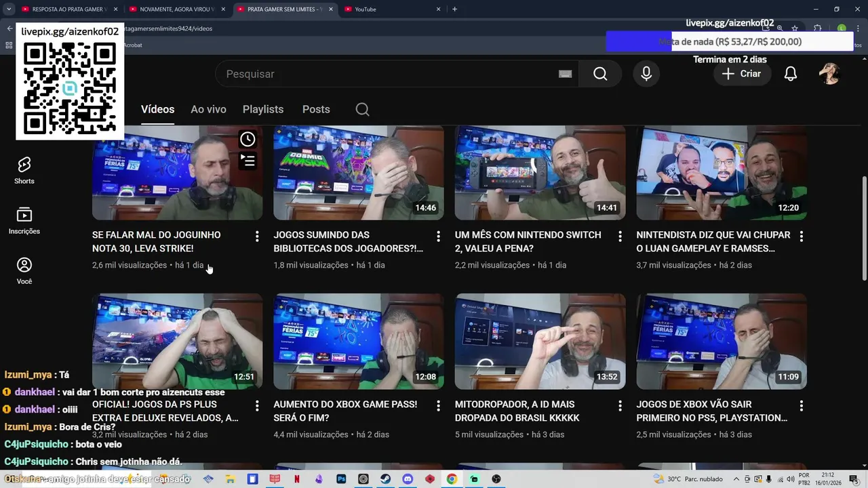
Task: Click the page vertical scrollbar thumb
Action: click(863, 227)
